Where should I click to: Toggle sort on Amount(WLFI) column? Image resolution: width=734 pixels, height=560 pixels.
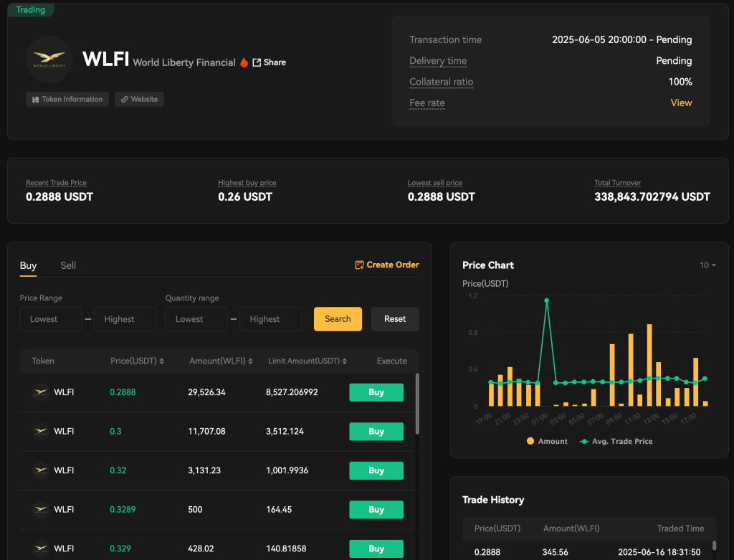[250, 361]
